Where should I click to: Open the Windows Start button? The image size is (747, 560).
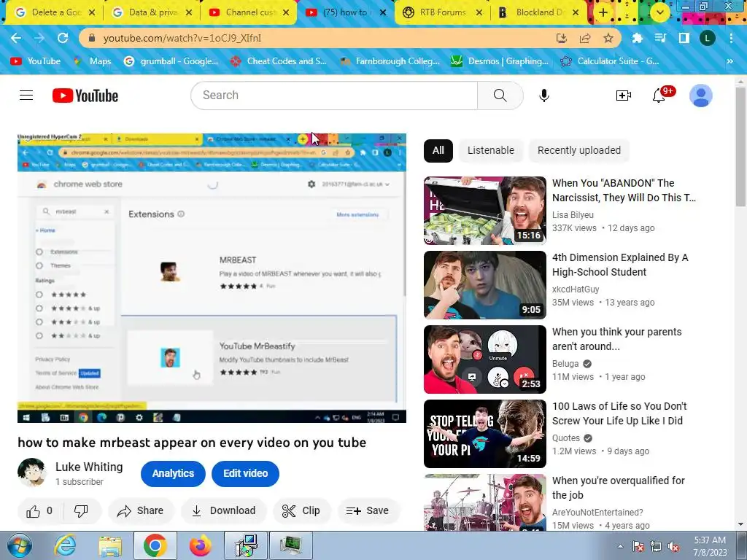[x=18, y=545]
